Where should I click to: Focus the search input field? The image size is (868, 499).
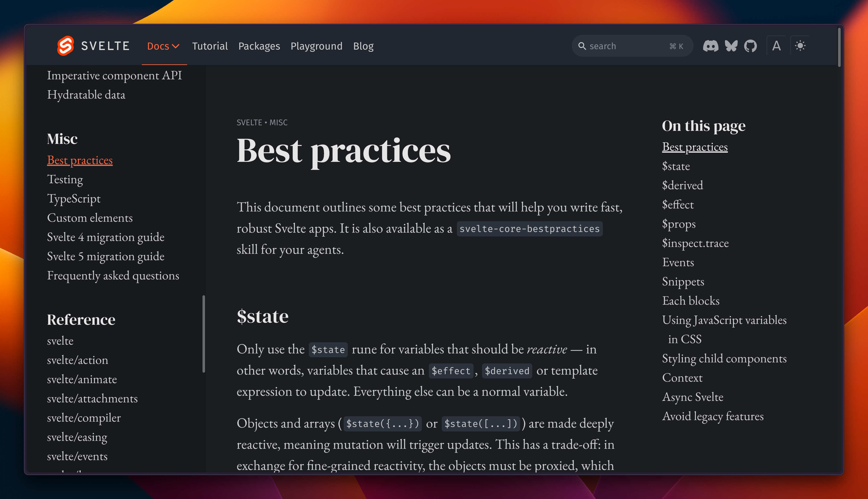tap(632, 46)
